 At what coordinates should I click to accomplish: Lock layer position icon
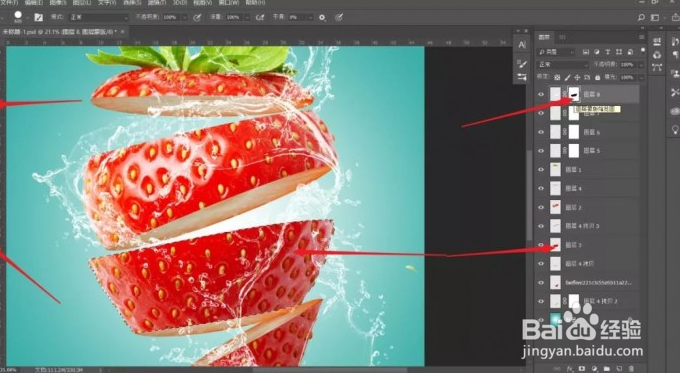(577, 78)
